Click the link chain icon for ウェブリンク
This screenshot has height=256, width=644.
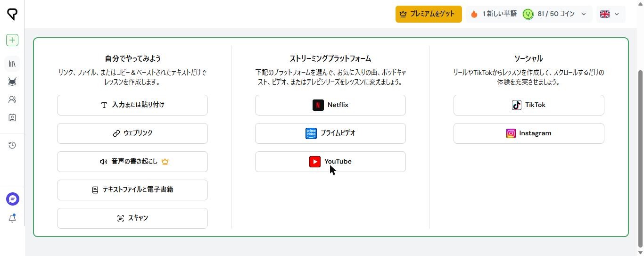click(116, 133)
